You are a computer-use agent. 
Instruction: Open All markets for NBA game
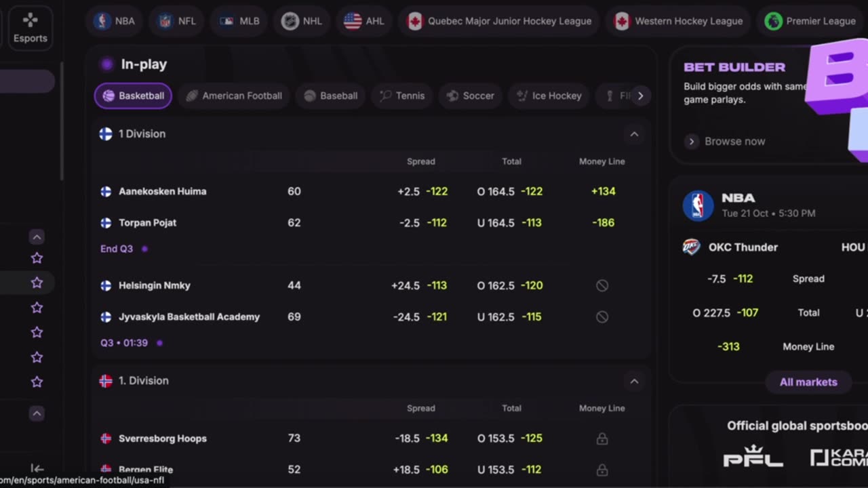coord(808,382)
